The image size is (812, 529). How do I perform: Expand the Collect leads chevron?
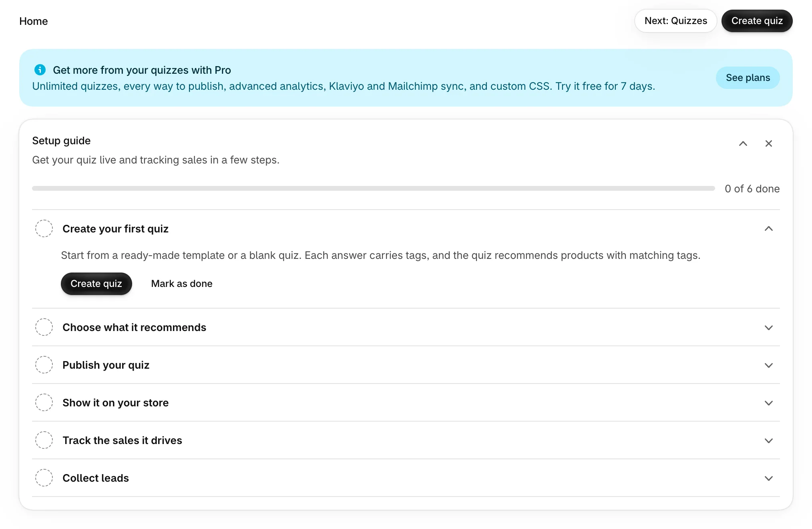coord(769,478)
